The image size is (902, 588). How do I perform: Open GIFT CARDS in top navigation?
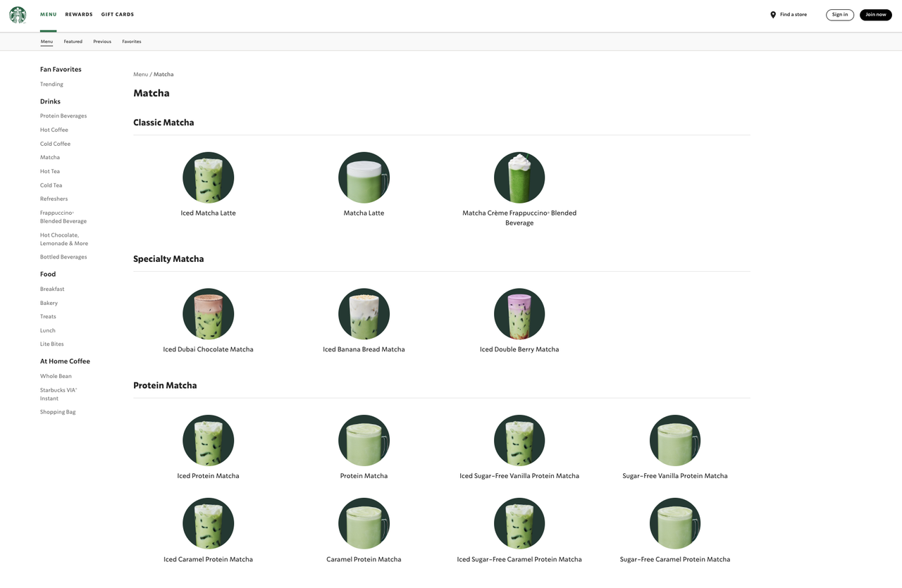(x=118, y=15)
